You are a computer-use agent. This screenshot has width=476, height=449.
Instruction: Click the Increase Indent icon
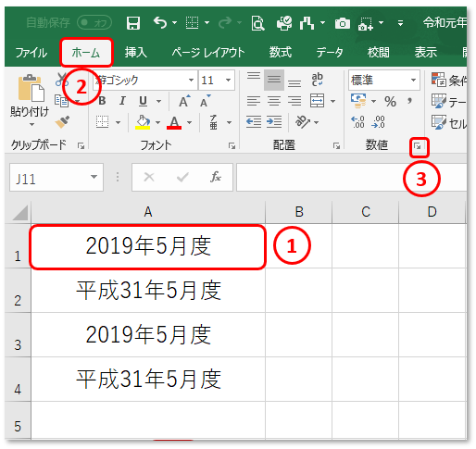[x=274, y=122]
